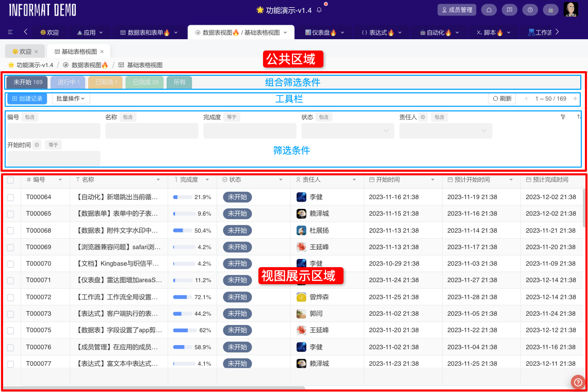The height and width of the screenshot is (392, 588).
Task: Open the home icon in the top bar
Action: click(489, 10)
